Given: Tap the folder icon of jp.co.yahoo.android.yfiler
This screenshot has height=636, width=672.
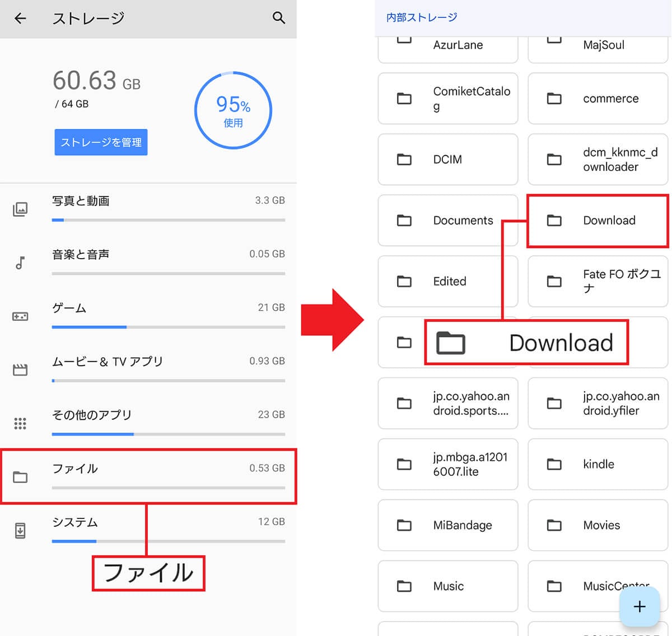Looking at the screenshot, I should (x=554, y=404).
